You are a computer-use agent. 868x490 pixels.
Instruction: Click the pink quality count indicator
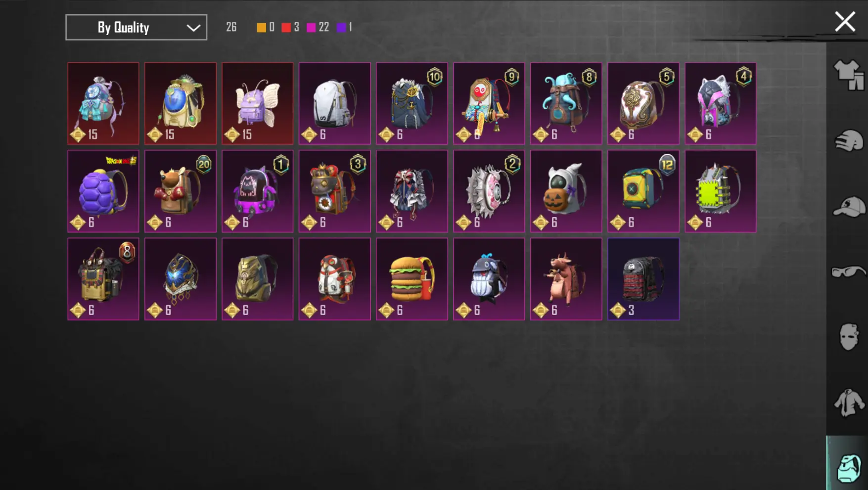(x=318, y=27)
